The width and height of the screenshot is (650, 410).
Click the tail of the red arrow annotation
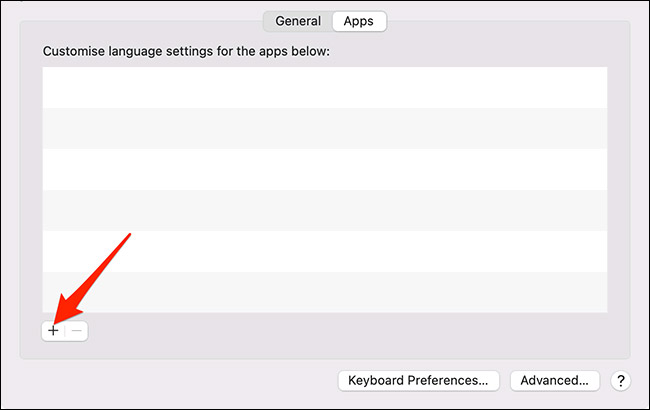tap(129, 236)
